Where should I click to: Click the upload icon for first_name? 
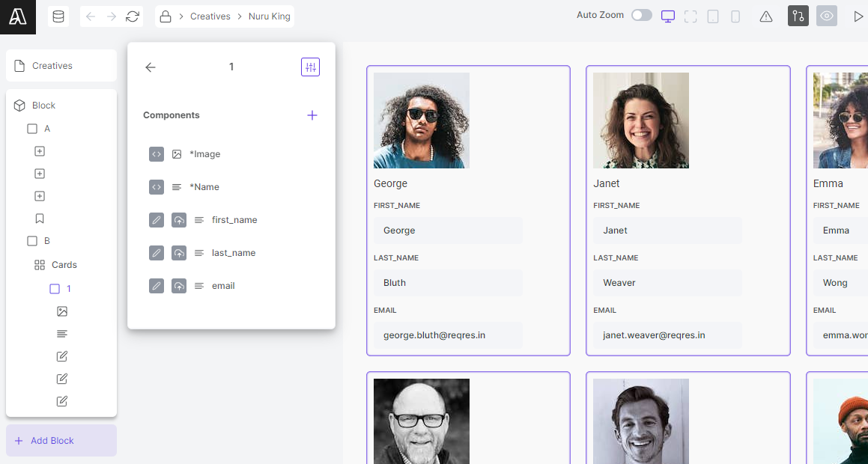point(179,220)
